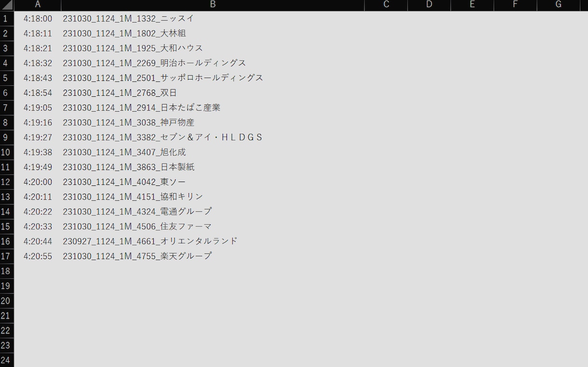This screenshot has height=367, width=588.
Task: Click cell with time 4:19:27
Action: 38,137
